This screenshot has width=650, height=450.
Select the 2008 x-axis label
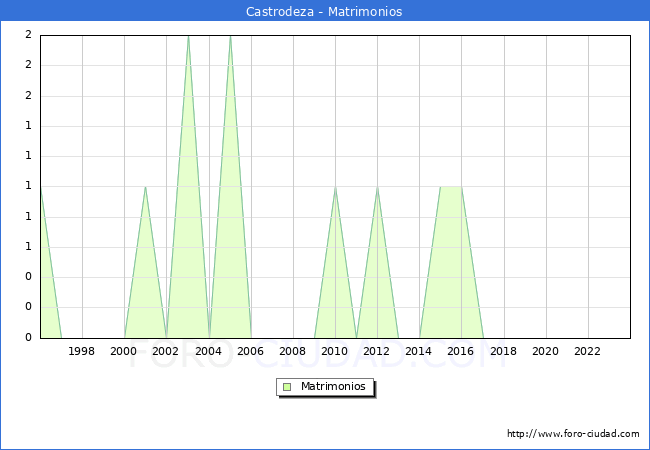(292, 352)
